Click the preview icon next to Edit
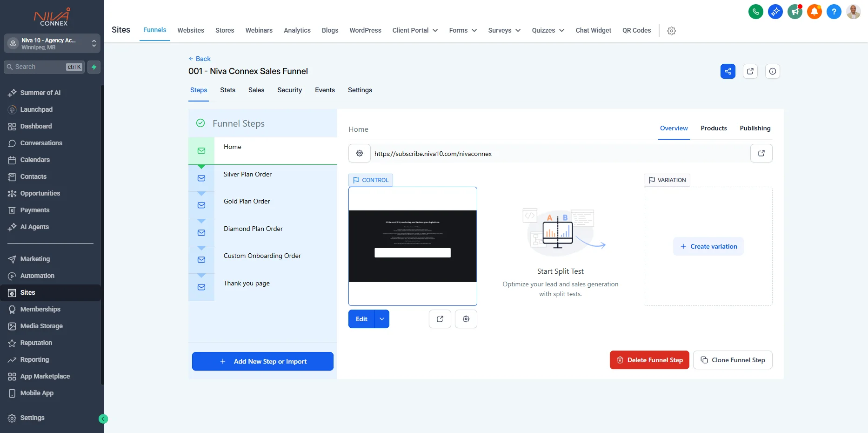 440,319
